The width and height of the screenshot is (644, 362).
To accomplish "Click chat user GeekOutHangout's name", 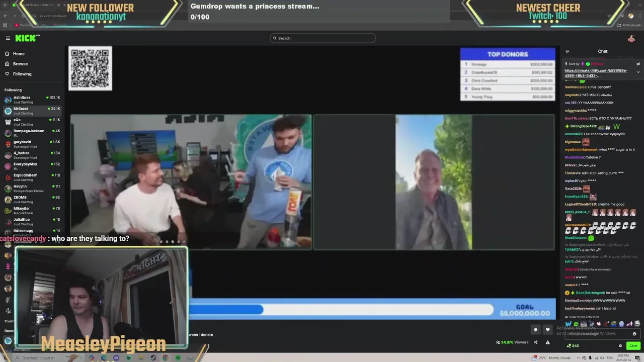I will pos(590,293).
